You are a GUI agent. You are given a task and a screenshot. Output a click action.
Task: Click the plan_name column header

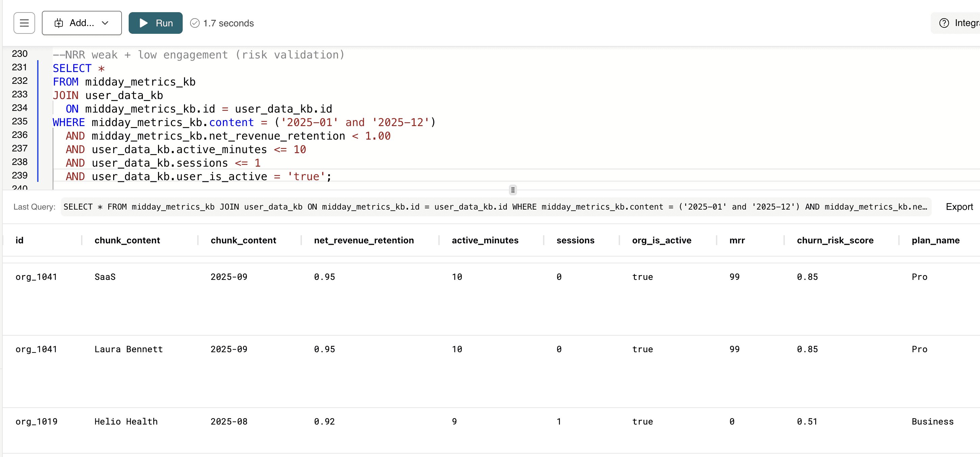(x=935, y=240)
